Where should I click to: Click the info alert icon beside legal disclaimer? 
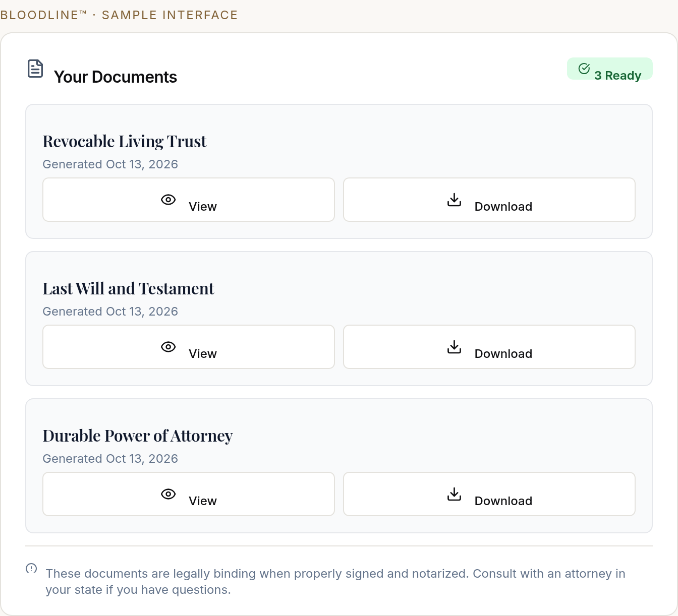31,569
